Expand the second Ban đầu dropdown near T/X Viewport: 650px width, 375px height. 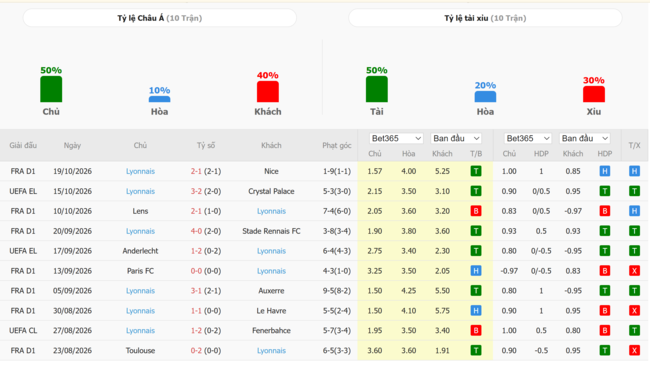585,138
